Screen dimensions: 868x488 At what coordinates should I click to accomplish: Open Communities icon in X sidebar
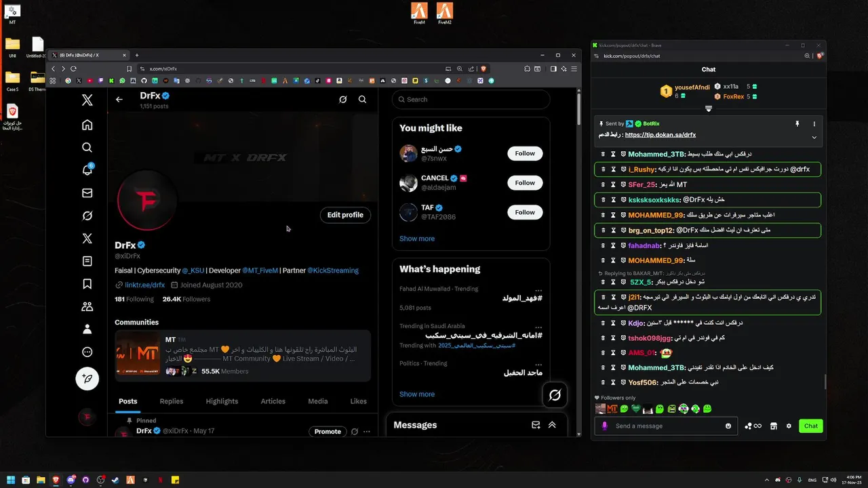pos(87,306)
